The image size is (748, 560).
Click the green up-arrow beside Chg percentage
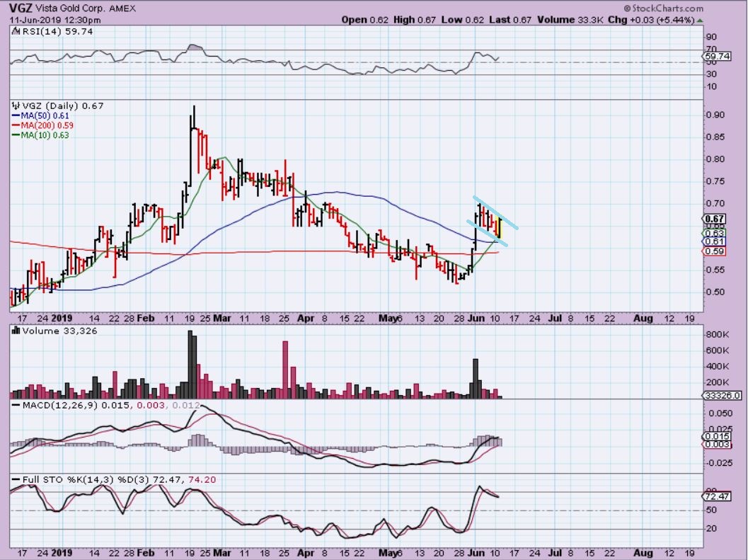click(x=698, y=19)
